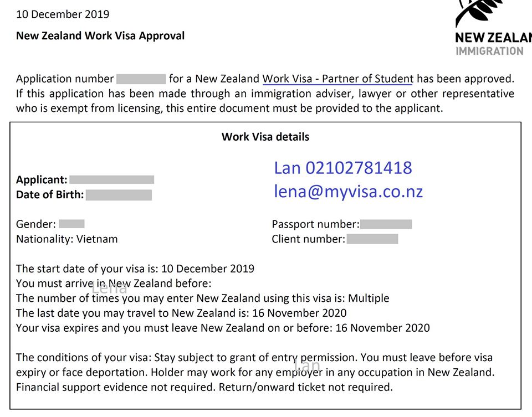Viewport: 532px width, 417px height.
Task: Click the Lan 02102781418 phone number
Action: click(343, 168)
